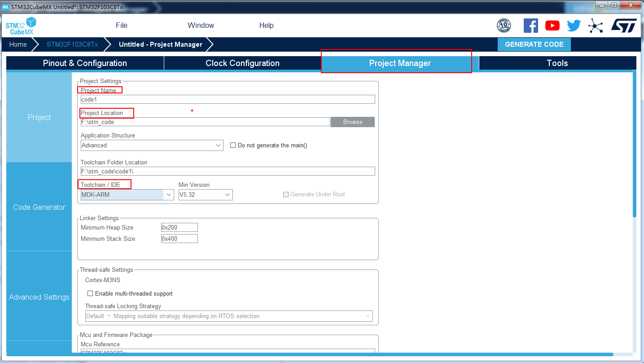This screenshot has height=363, width=644.
Task: Open the Thread-safe Locking Strategy dropdown
Action: [x=229, y=316]
